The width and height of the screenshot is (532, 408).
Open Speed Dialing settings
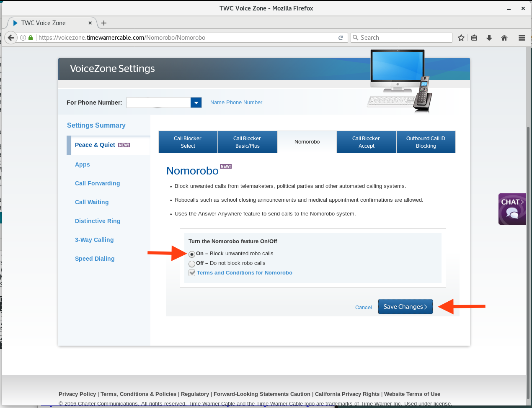coord(95,259)
